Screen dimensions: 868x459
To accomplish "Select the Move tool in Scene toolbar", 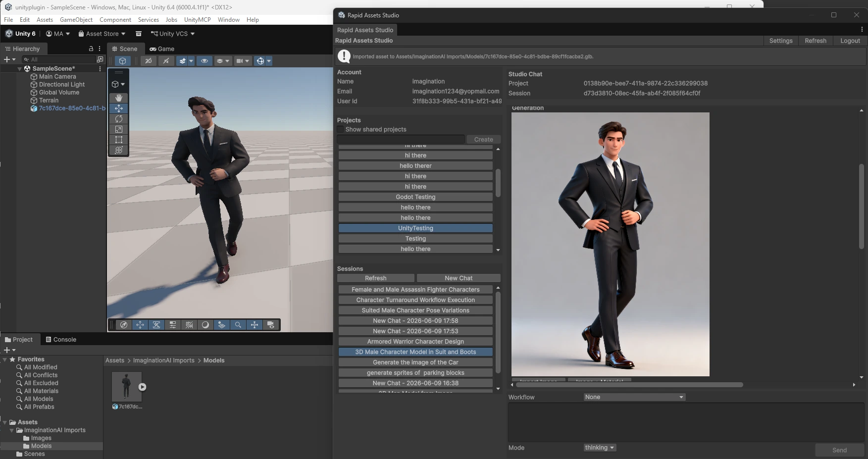I will (119, 108).
